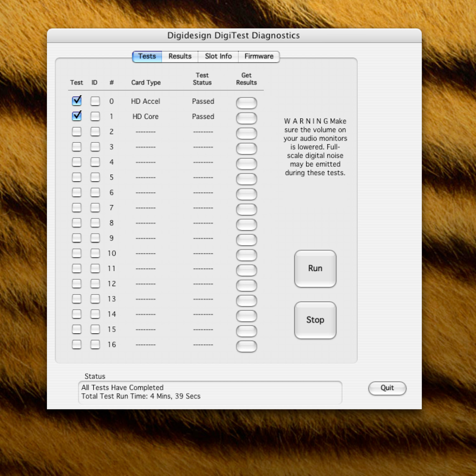Select the Get Results button for slot 9
This screenshot has height=476, width=476.
pyautogui.click(x=247, y=240)
